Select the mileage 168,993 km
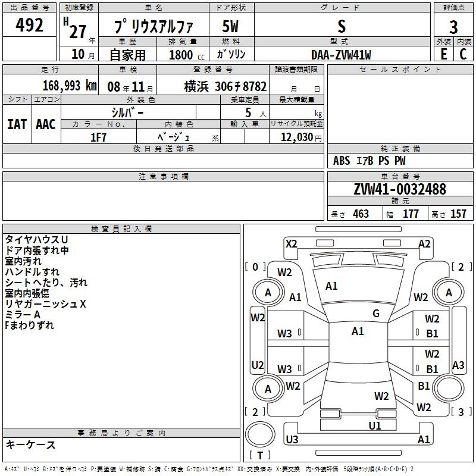 pyautogui.click(x=70, y=86)
